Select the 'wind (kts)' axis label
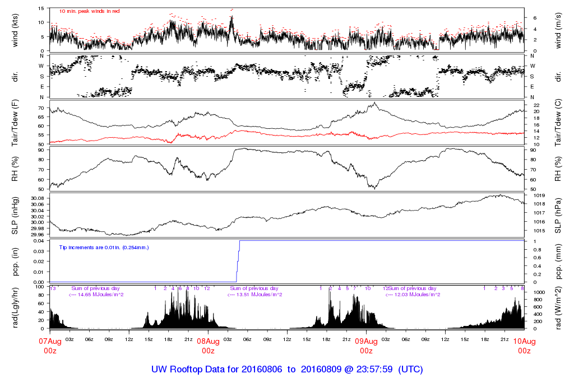Screen dimensions: 574x392 click(x=15, y=30)
